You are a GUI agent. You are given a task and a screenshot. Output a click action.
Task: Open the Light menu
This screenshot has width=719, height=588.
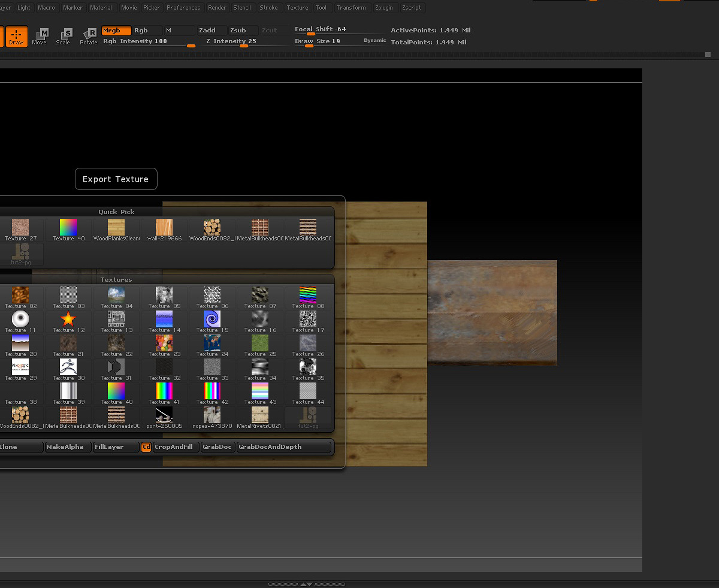click(x=24, y=8)
